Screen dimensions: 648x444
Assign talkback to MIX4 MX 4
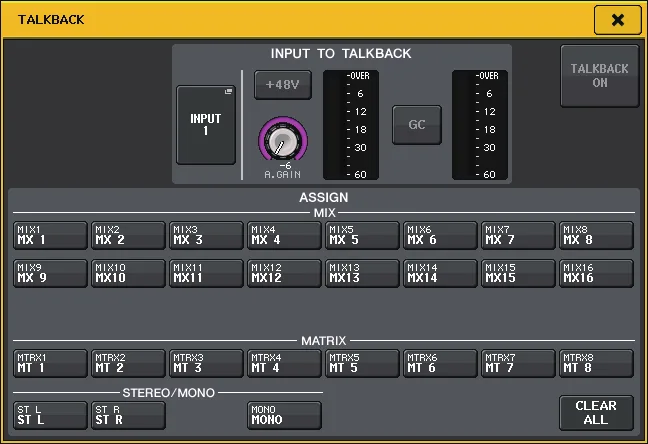284,235
